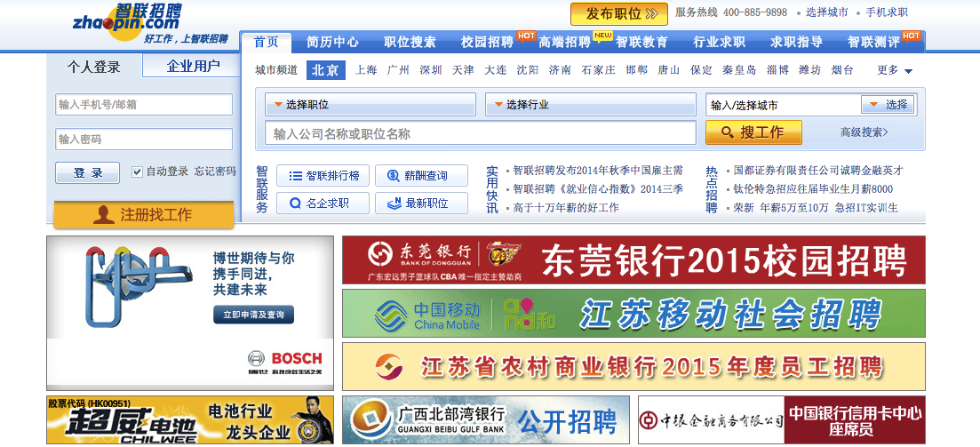Open 简历中心 in navigation
Viewport: 980px width, 447px height.
pos(332,42)
